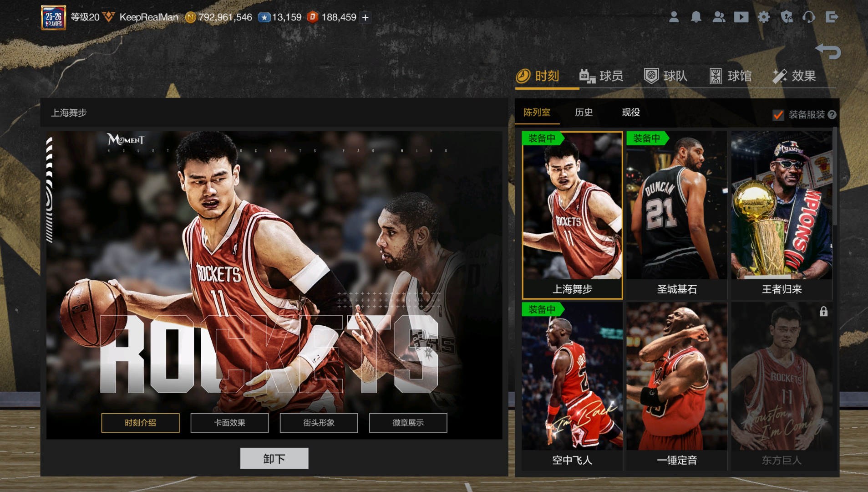The image size is (868, 492).
Task: Click the blue star currency icon
Action: [264, 17]
